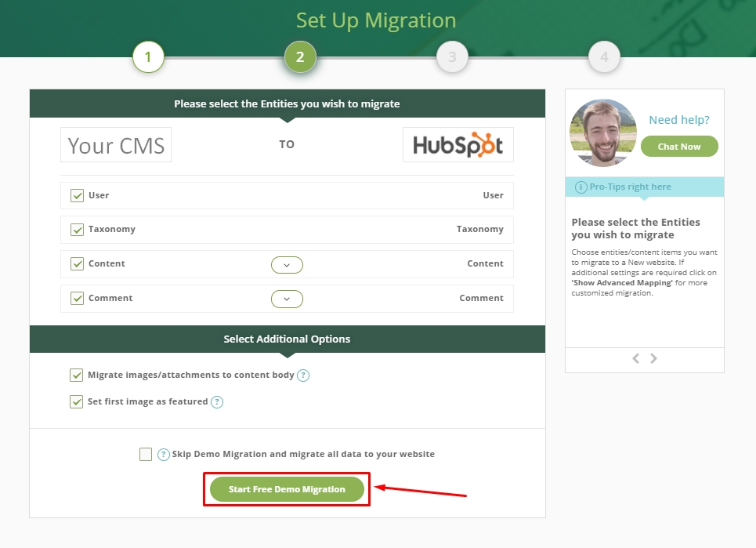Expand the Content mapping dropdown
This screenshot has height=548, width=756.
click(287, 265)
